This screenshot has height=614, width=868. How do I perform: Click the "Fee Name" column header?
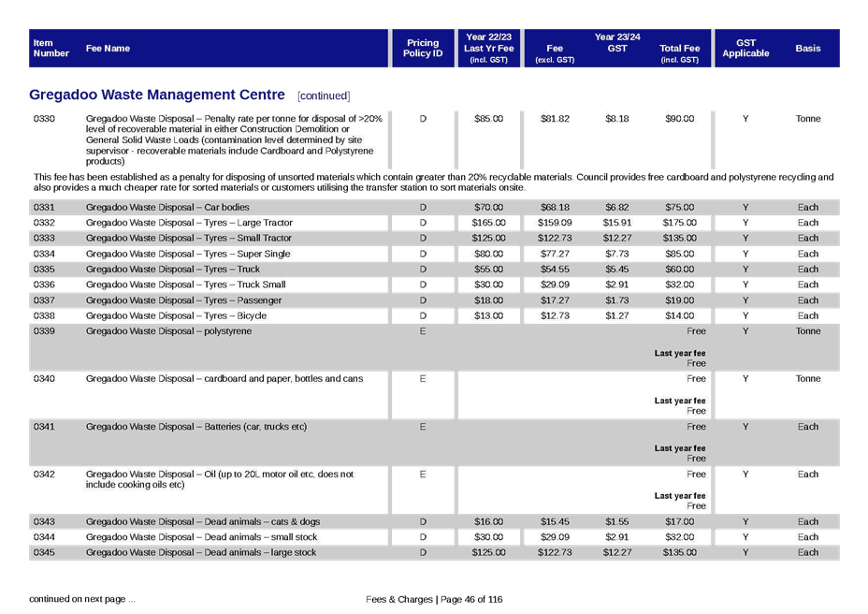tap(108, 49)
